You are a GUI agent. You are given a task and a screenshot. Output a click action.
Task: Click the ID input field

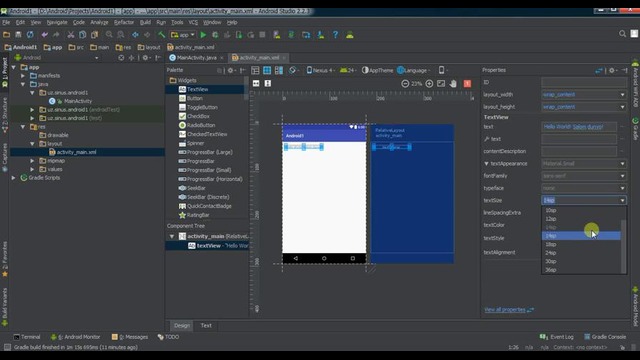point(584,82)
